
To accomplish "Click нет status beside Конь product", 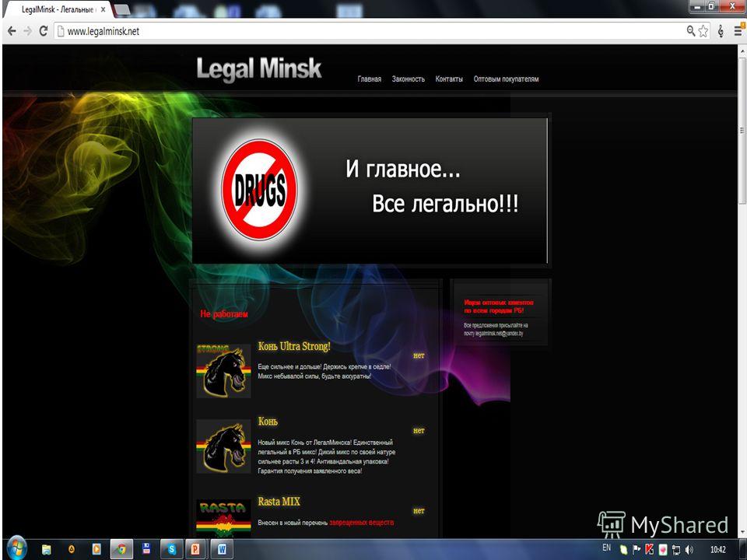I will point(419,430).
